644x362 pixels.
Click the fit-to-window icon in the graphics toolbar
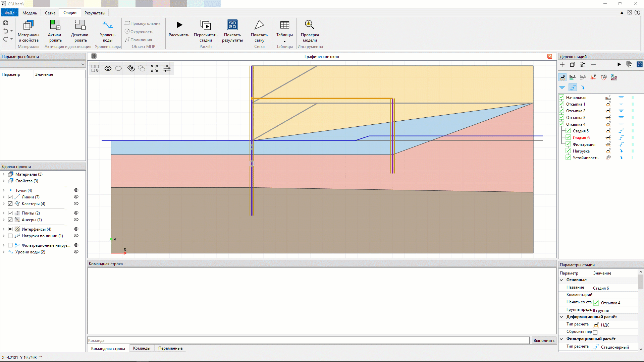(154, 68)
